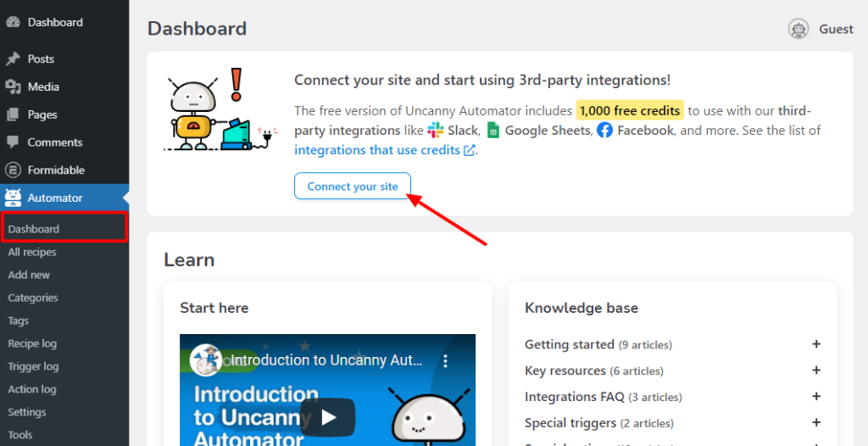This screenshot has height=446, width=868.
Task: Click the Start here heading
Action: tap(214, 308)
